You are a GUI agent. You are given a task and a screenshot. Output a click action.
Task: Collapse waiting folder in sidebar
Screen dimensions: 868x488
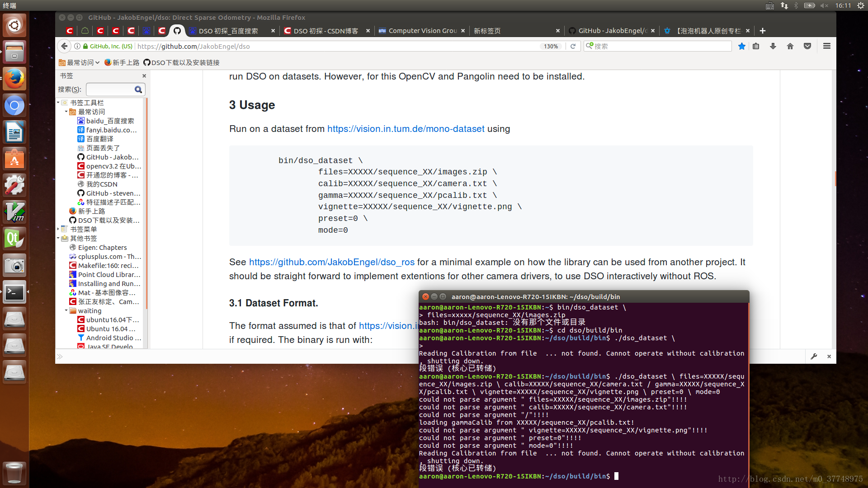(x=66, y=310)
